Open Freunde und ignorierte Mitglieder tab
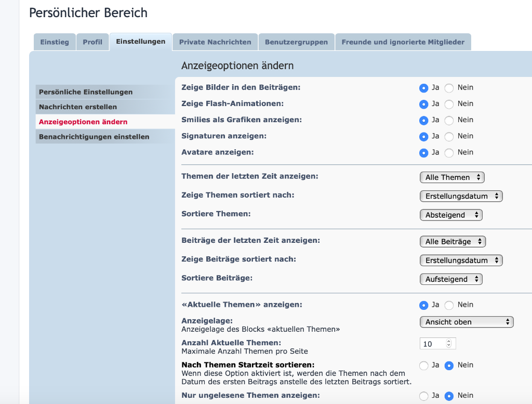This screenshot has height=404, width=532. point(403,42)
